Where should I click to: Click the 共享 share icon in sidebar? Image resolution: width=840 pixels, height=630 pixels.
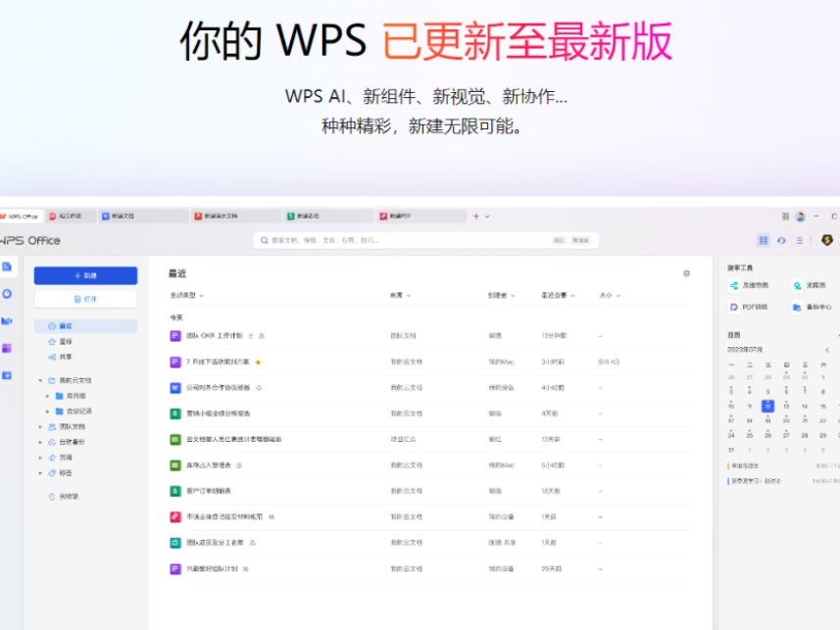point(52,358)
